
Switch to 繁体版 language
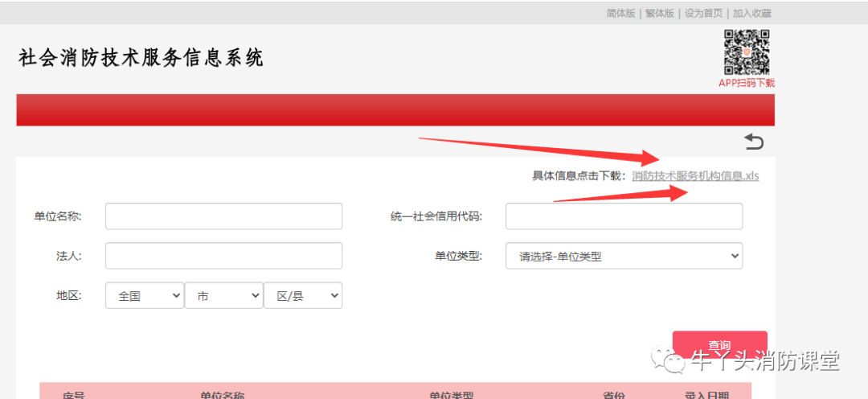660,14
